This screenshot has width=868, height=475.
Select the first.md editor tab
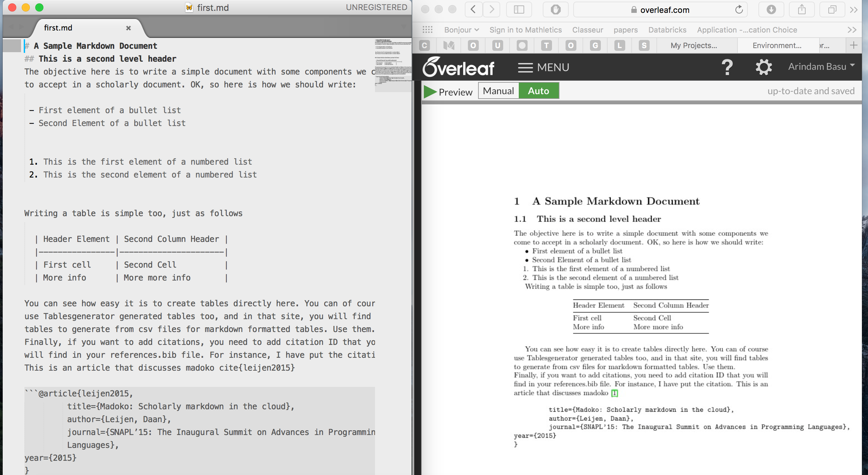tap(58, 27)
